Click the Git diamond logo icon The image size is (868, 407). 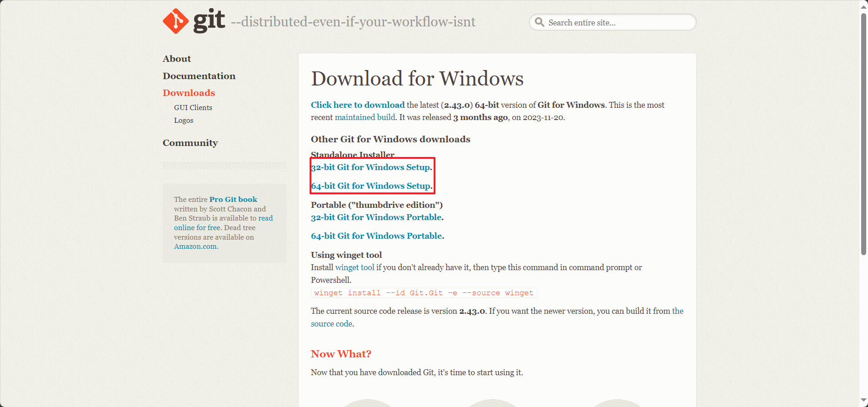tap(175, 21)
